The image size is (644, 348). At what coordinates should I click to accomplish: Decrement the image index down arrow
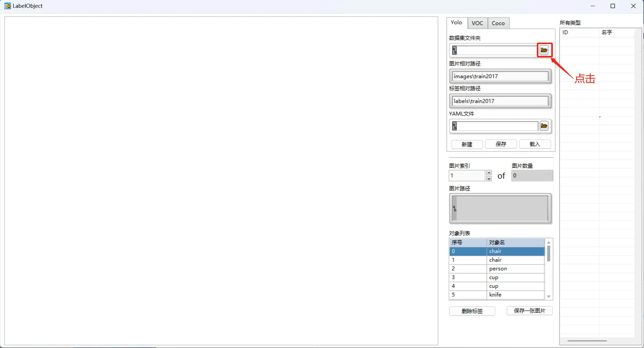pyautogui.click(x=489, y=179)
